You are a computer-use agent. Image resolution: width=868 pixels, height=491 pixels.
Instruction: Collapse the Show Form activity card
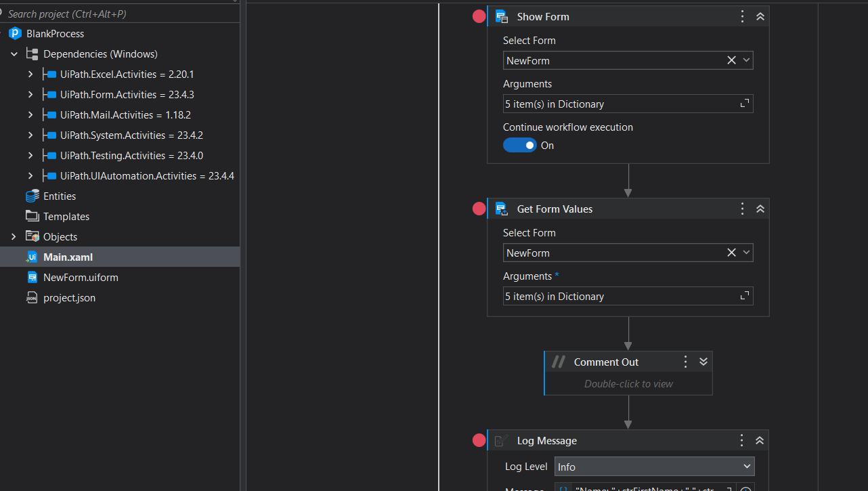pos(760,17)
